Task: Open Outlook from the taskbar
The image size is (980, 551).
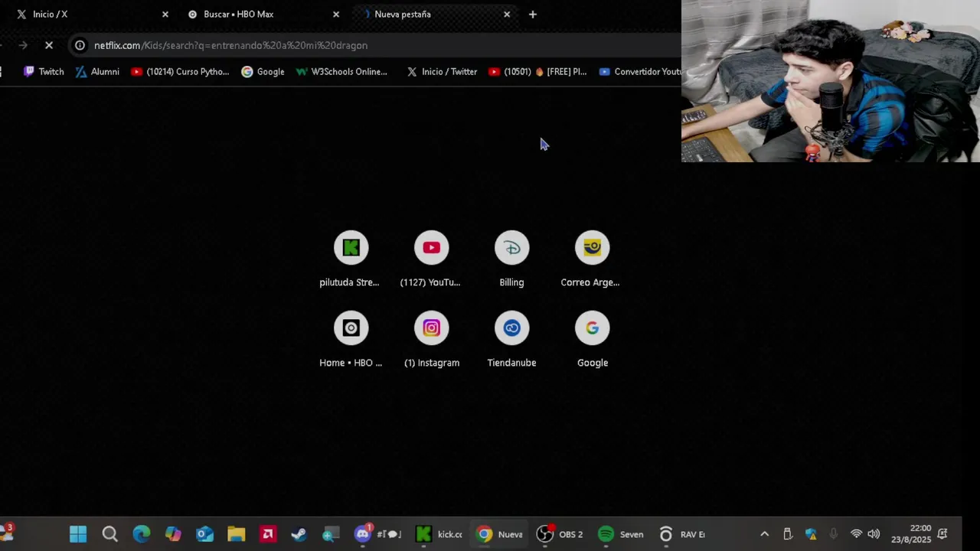Action: [x=204, y=534]
